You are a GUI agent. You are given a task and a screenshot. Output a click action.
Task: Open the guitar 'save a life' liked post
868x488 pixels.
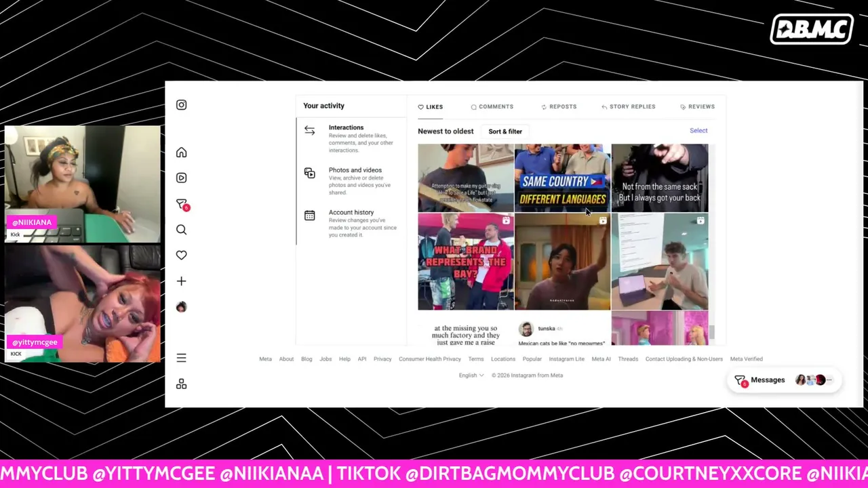[466, 178]
